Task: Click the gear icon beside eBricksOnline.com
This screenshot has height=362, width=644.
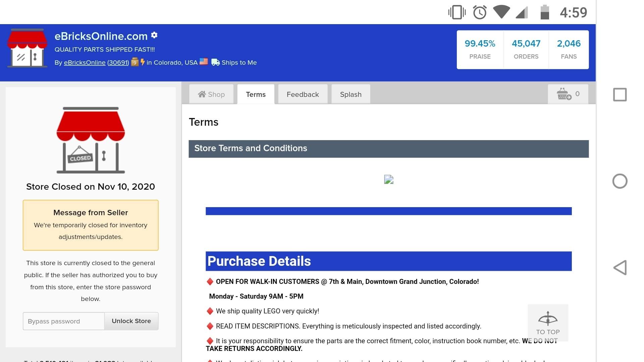Action: [154, 35]
